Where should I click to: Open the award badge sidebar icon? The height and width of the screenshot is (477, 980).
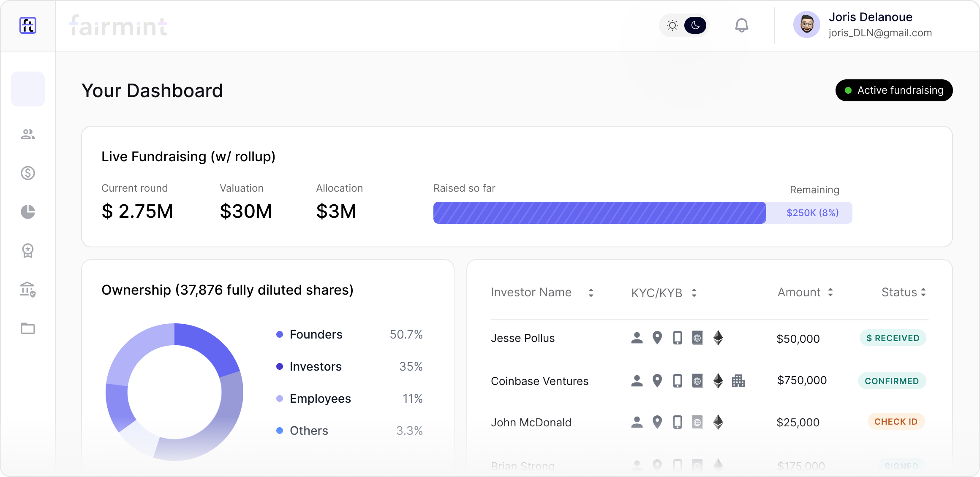[28, 250]
